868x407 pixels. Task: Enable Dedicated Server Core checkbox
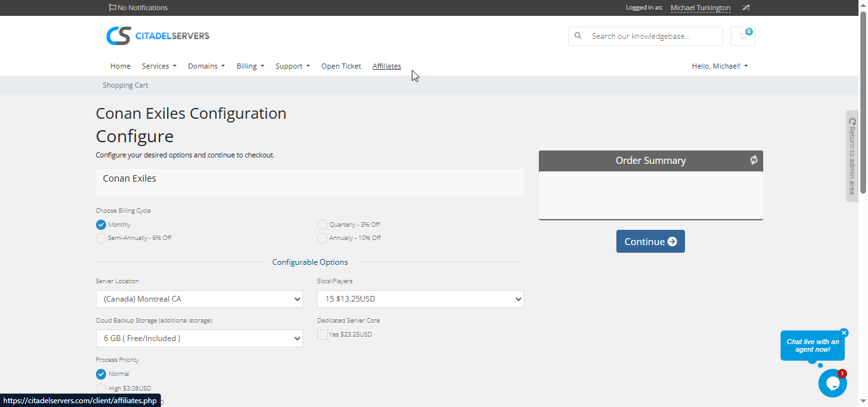pos(323,335)
